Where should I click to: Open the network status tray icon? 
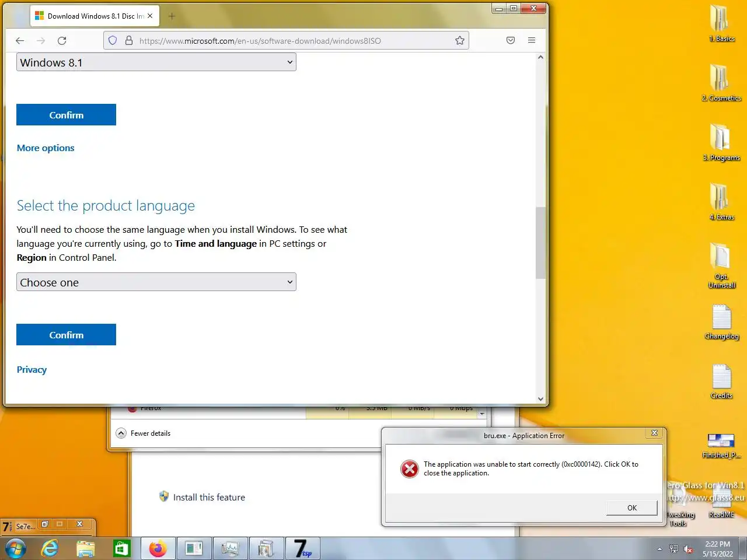(674, 549)
